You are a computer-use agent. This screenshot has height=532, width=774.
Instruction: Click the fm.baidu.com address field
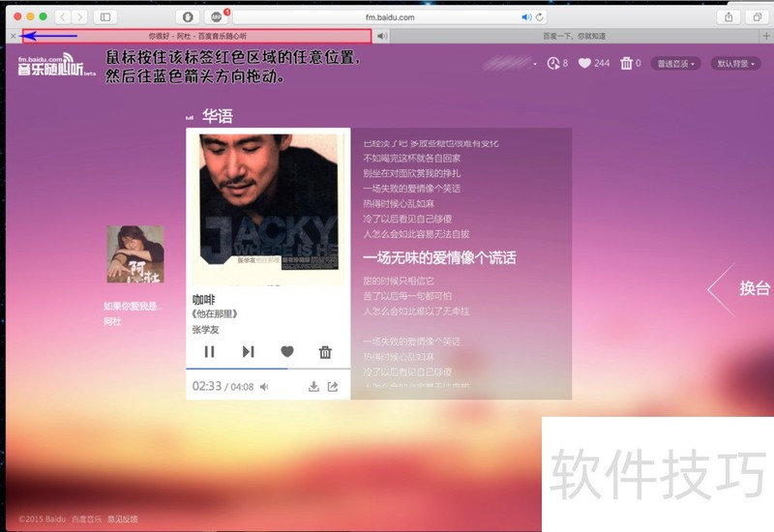[x=390, y=16]
